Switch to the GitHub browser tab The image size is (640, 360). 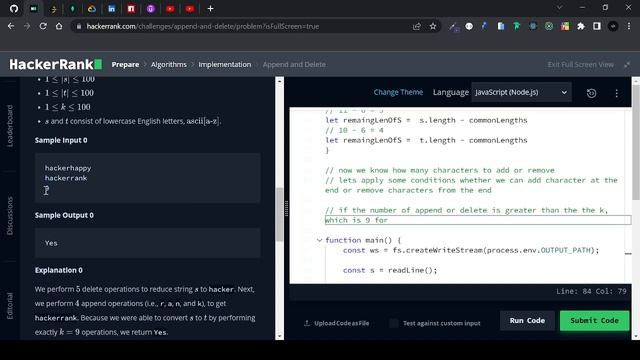pyautogui.click(x=14, y=9)
